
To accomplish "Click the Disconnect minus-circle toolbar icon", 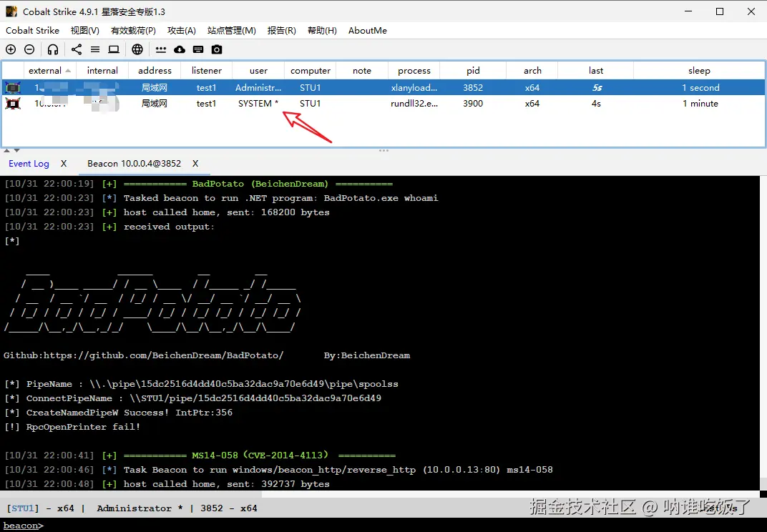I will 29,49.
